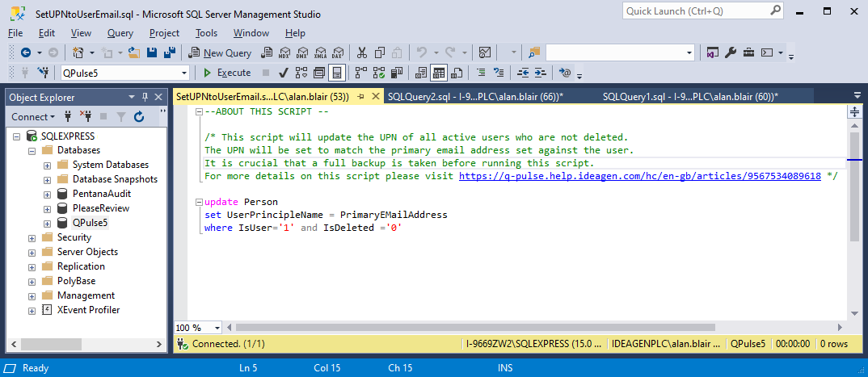Toggle Include Actual Execution Plan
This screenshot has width=868, height=377.
(x=361, y=73)
